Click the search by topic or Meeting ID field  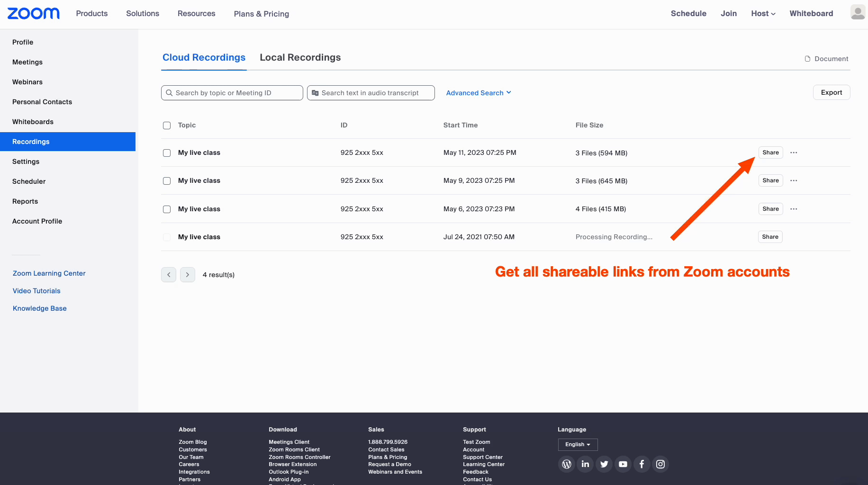(232, 93)
